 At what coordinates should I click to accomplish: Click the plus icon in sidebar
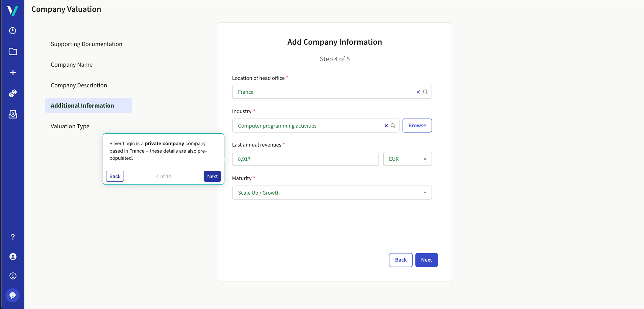coord(13,73)
